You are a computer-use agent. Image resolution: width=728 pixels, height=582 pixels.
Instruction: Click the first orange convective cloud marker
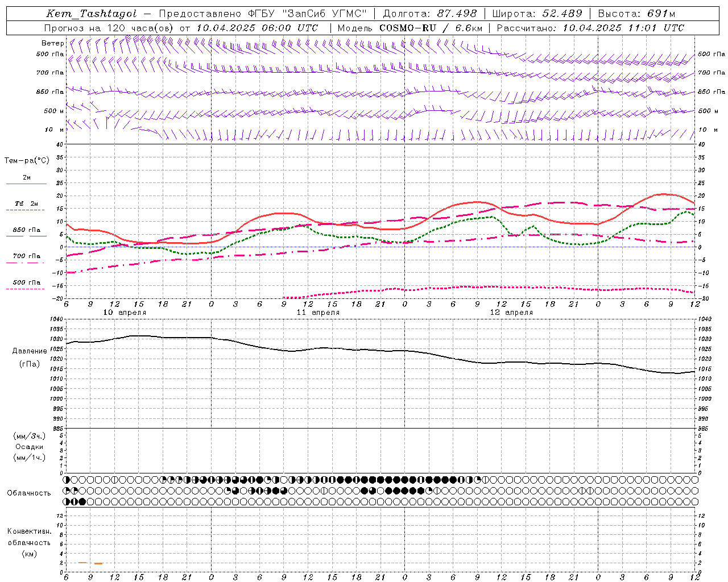[x=82, y=562]
